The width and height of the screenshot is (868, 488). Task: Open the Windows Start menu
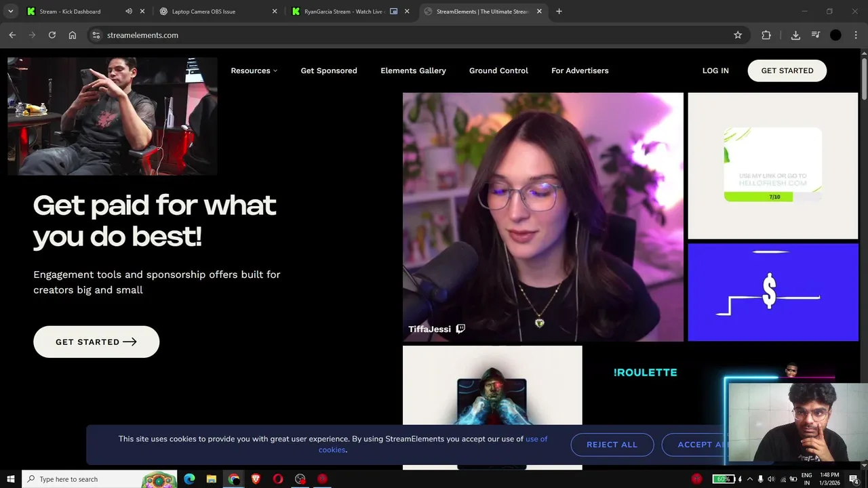click(11, 479)
